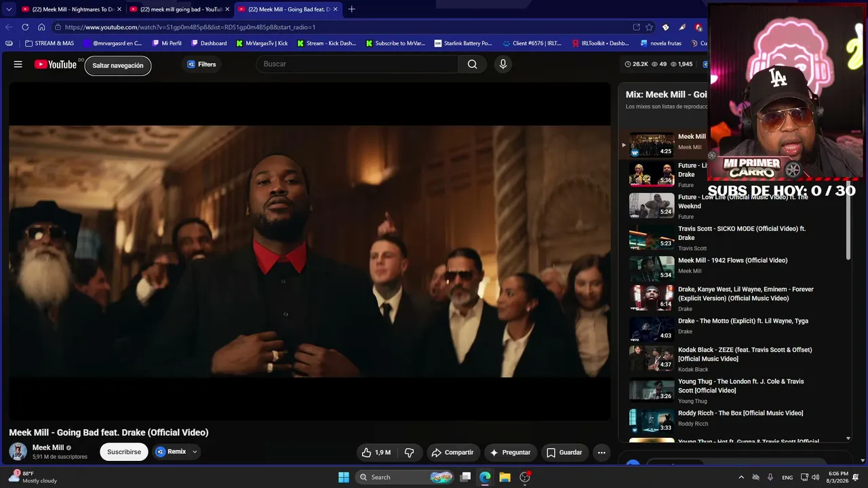
Task: Open the IRLToolkit Dashboard bookmark
Action: click(600, 43)
